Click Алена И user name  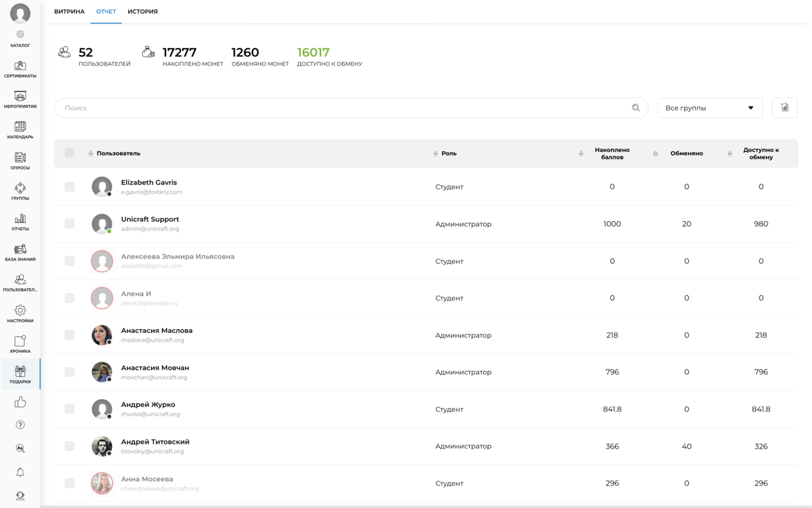(x=136, y=294)
